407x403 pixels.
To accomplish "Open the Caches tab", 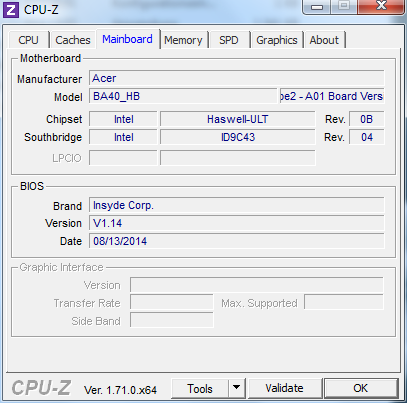I will 73,40.
